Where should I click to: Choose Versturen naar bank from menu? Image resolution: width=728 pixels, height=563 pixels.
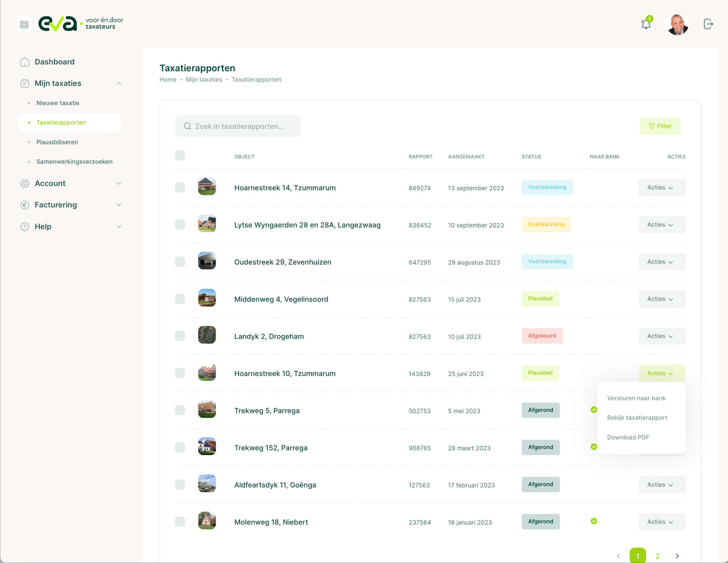click(x=636, y=398)
